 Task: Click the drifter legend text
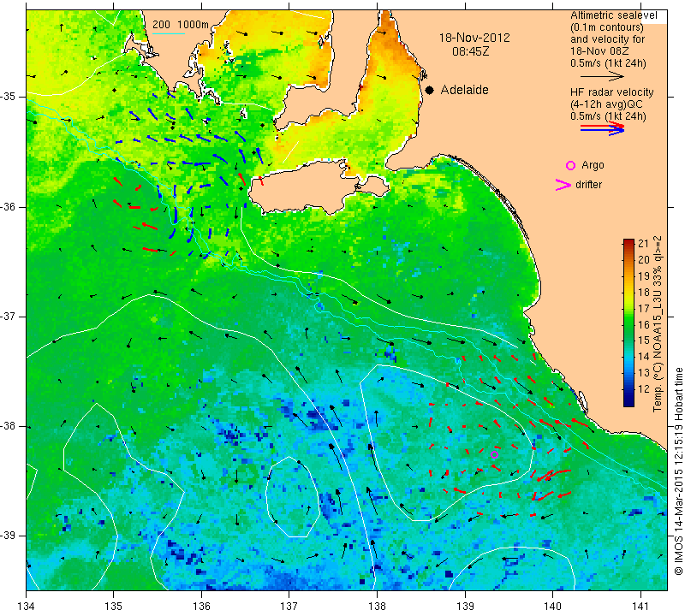(588, 185)
